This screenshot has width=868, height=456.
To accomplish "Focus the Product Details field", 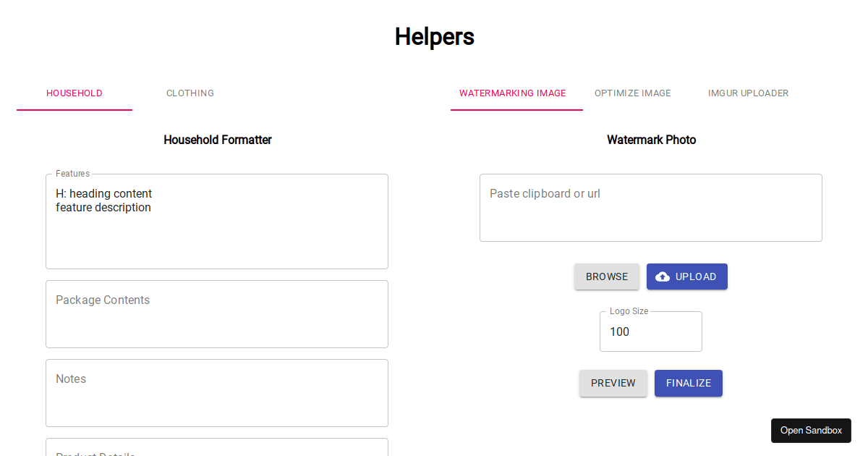I will 217,450.
